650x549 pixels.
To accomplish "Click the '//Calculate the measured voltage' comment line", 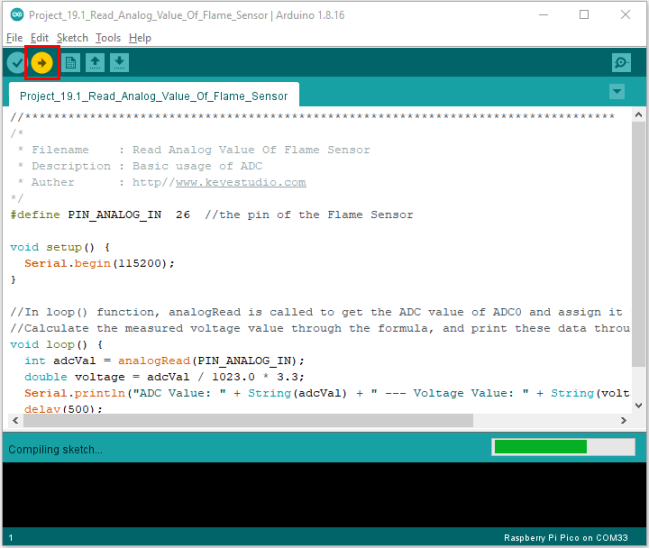I will click(x=320, y=328).
